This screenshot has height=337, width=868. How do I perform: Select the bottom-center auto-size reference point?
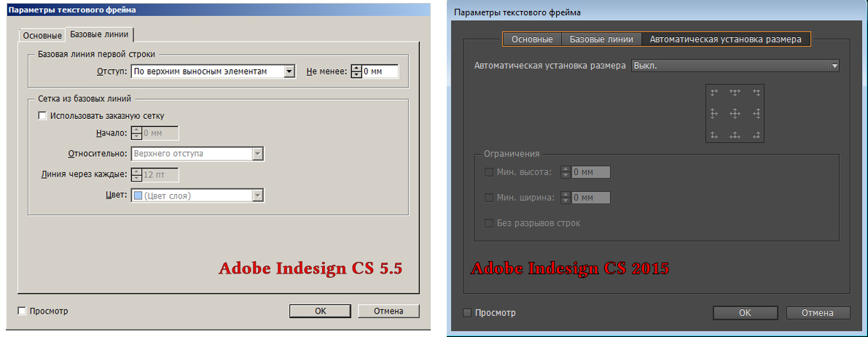coord(735,135)
